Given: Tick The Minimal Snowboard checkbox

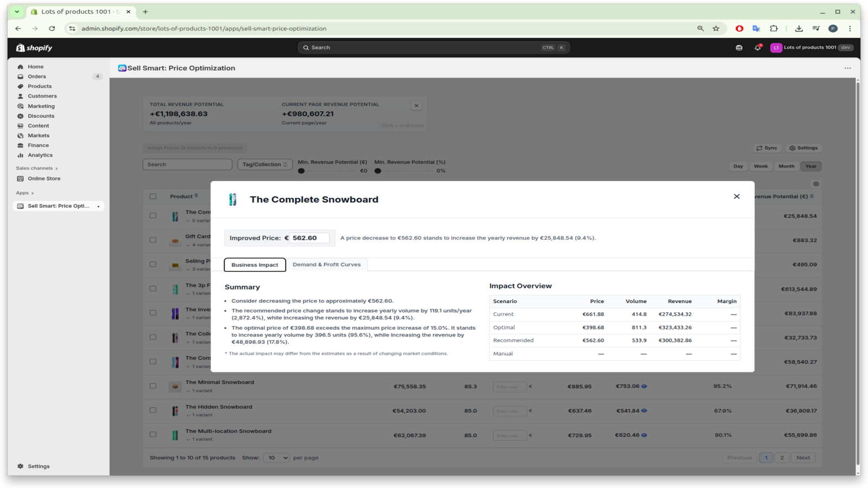Looking at the screenshot, I should point(153,386).
